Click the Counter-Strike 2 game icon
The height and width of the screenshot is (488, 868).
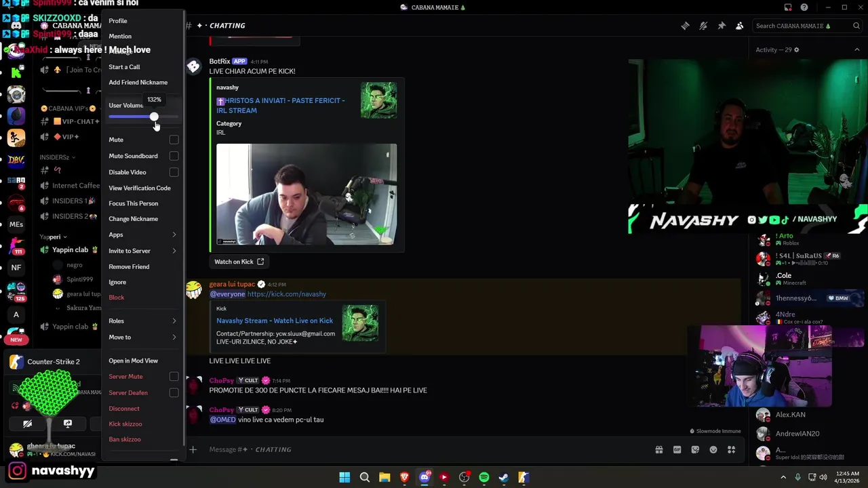pyautogui.click(x=16, y=363)
